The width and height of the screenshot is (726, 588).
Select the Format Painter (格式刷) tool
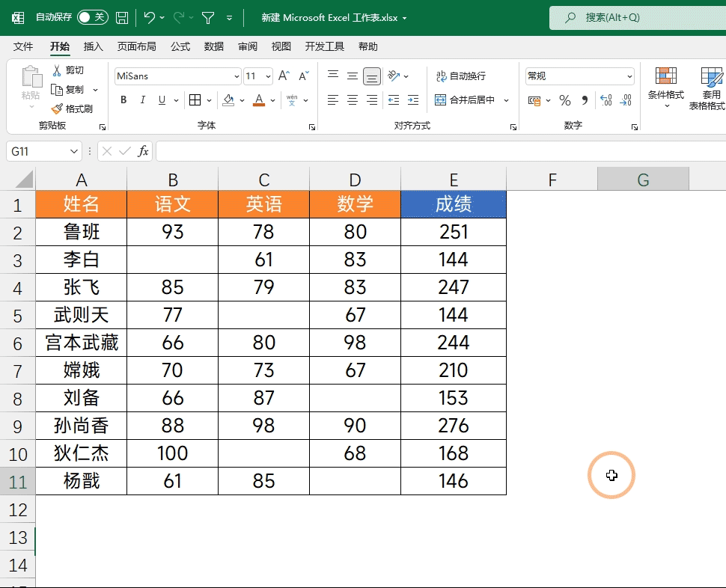click(x=72, y=108)
